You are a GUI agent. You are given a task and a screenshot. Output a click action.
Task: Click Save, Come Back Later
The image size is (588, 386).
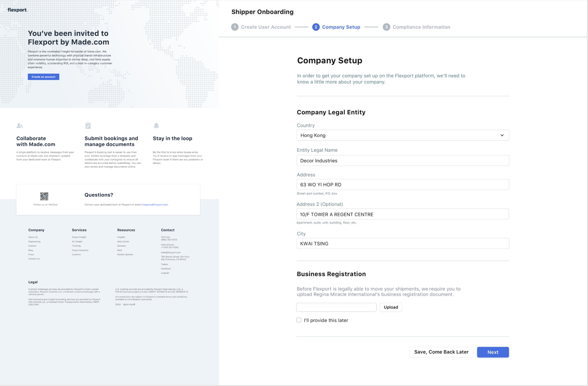click(x=441, y=352)
